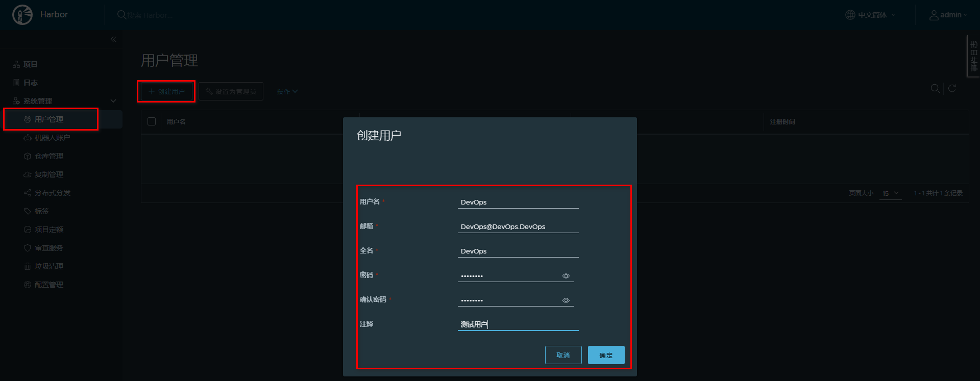
Task: Click the Harbor logo icon
Action: click(22, 15)
